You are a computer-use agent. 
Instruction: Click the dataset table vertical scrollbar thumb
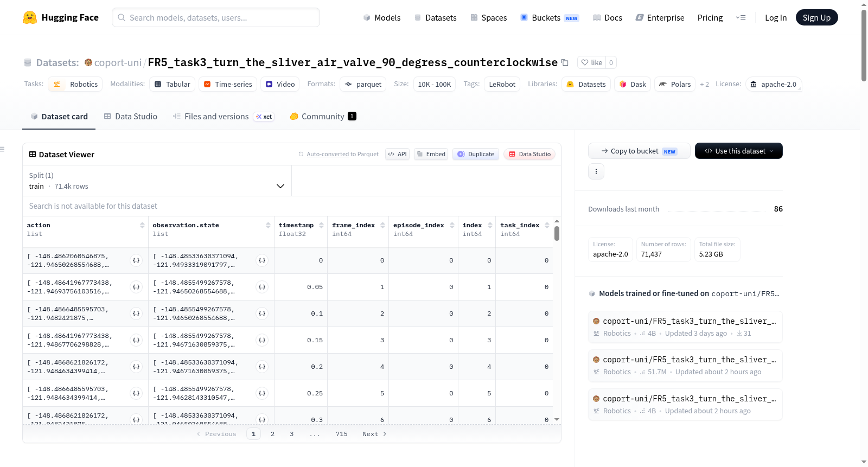[557, 233]
